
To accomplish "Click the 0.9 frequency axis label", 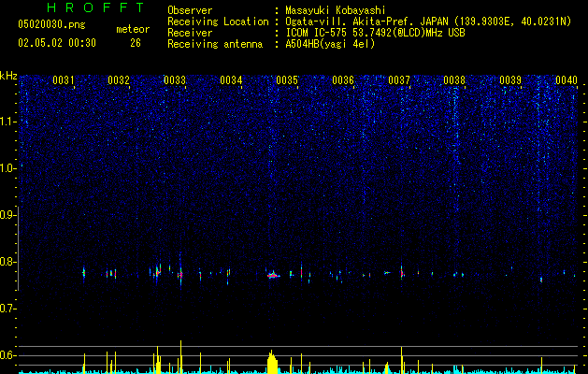I will tap(7, 215).
